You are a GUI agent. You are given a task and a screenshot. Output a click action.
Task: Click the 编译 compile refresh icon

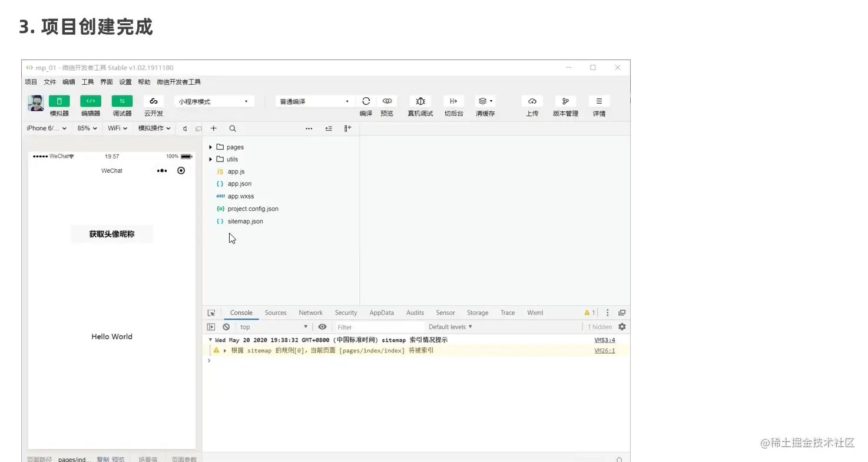click(x=366, y=101)
